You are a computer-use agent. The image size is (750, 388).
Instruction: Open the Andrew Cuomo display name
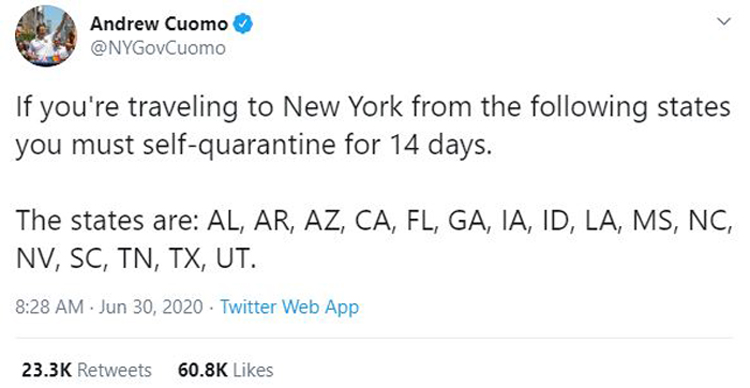159,24
